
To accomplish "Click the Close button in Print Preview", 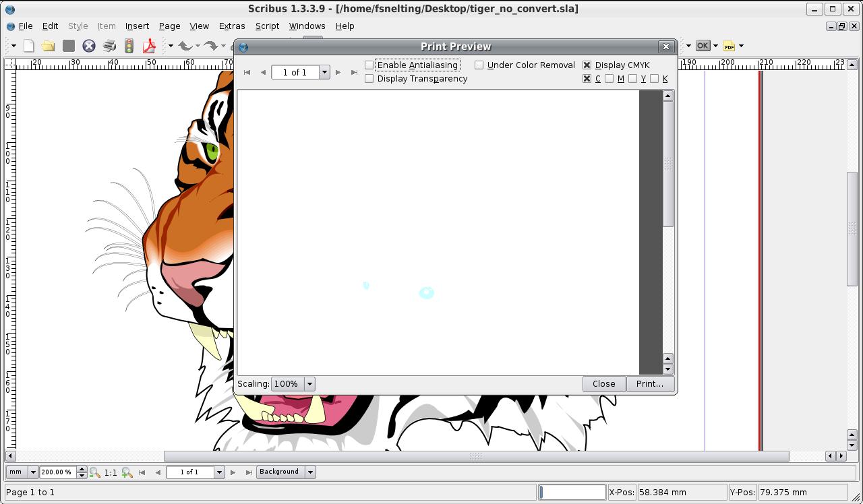I will 603,384.
